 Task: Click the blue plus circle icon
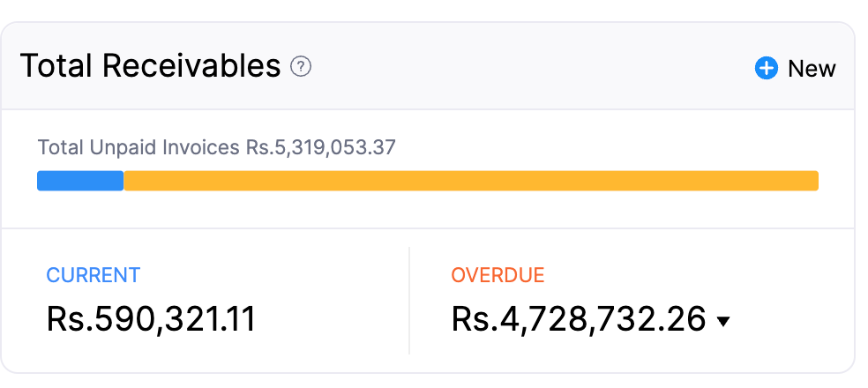767,69
